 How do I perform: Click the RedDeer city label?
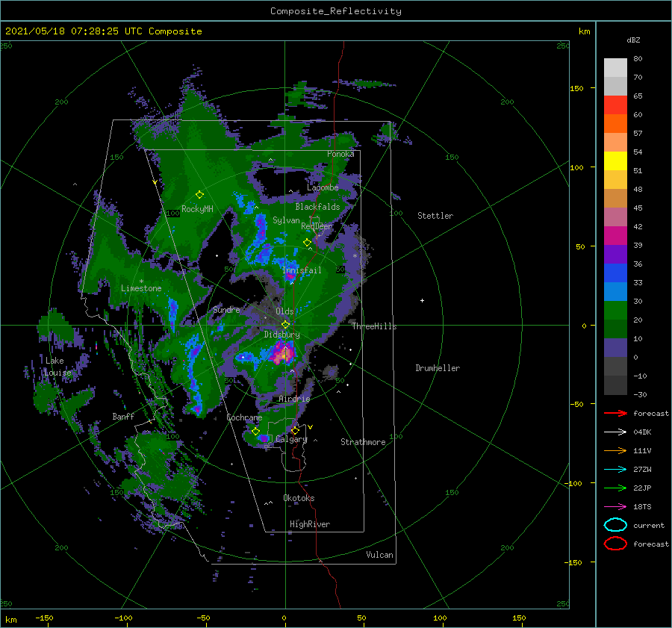tap(317, 226)
